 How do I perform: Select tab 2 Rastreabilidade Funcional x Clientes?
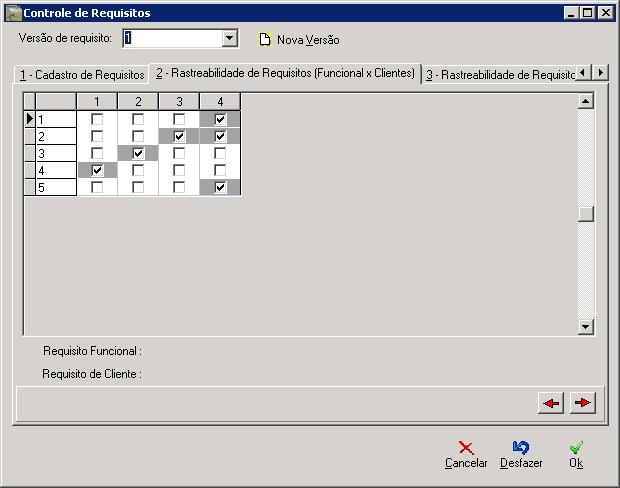coord(285,73)
